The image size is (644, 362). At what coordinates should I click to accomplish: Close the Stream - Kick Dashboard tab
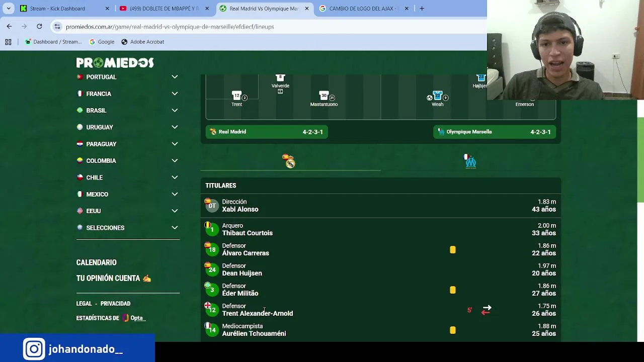click(x=107, y=9)
